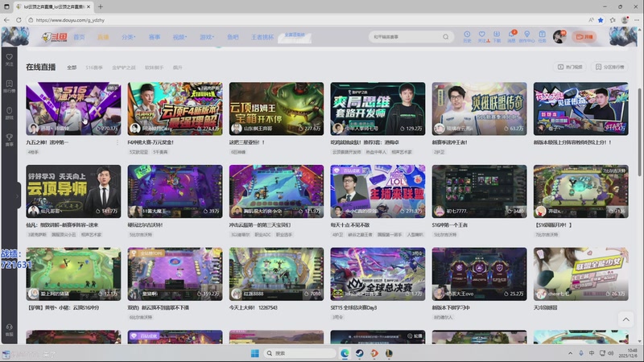Open 赛事 trophy icon in left sidebar
This screenshot has width=644, height=362.
[9, 139]
